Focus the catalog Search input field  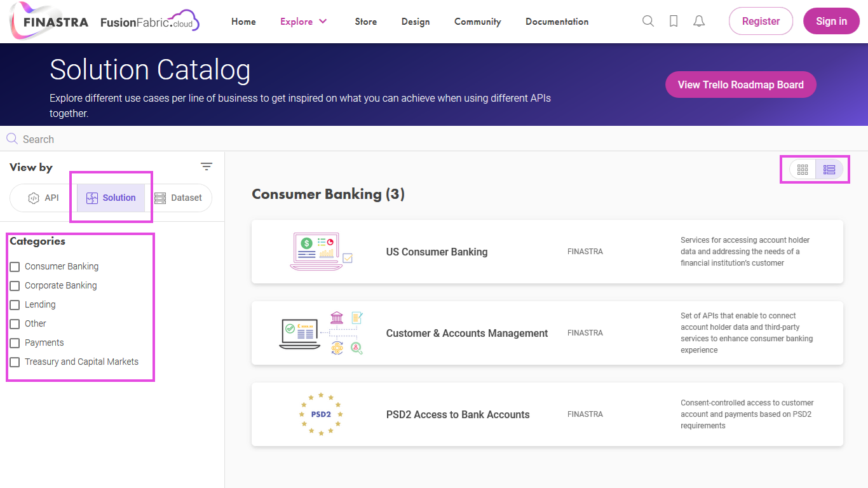click(x=434, y=139)
